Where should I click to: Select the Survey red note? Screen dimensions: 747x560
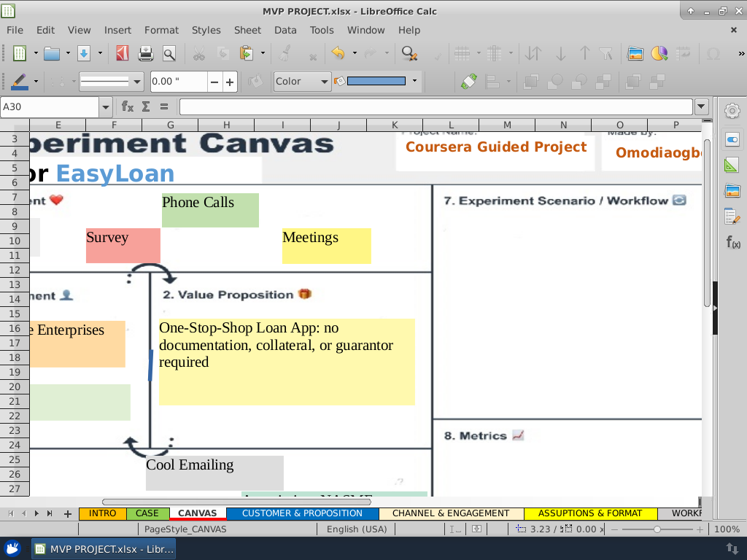tap(123, 245)
